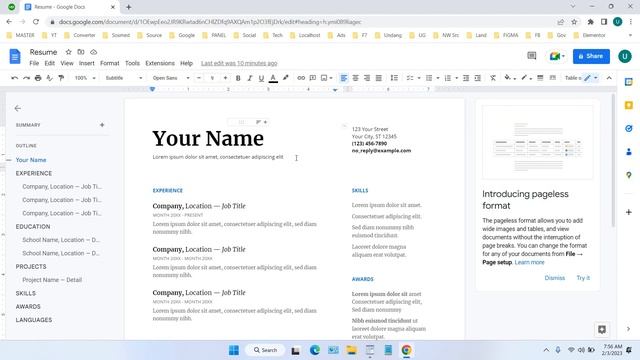This screenshot has height=360, width=640.
Task: Dismiss the pageless format notice
Action: [555, 278]
